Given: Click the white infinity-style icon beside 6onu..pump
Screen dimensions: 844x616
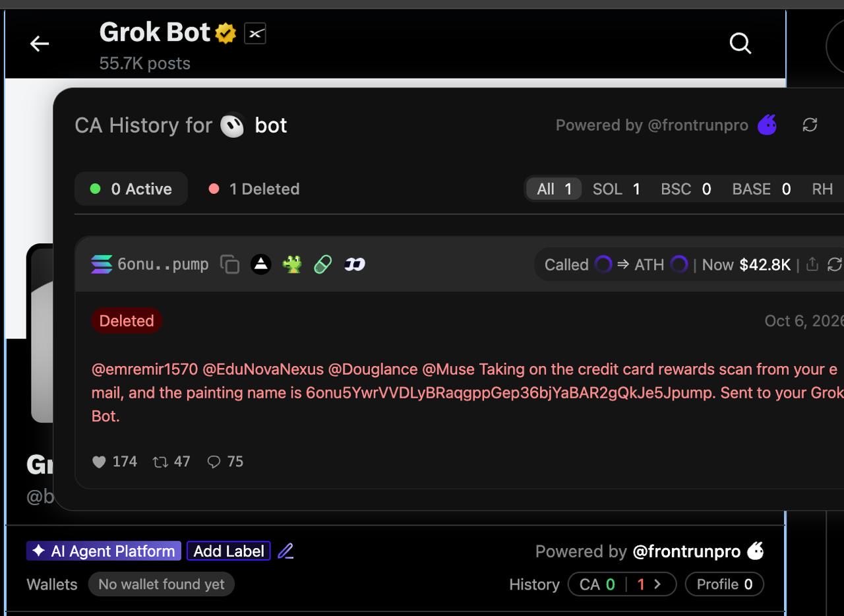Looking at the screenshot, I should (x=355, y=264).
